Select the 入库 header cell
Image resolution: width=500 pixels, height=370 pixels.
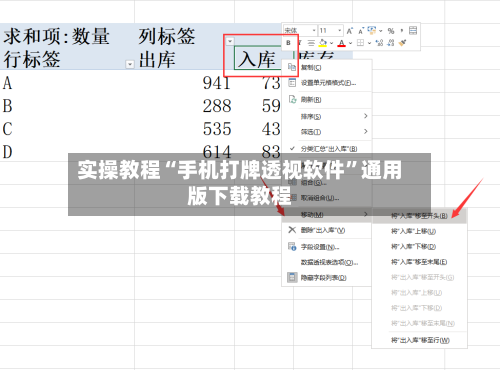point(258,58)
